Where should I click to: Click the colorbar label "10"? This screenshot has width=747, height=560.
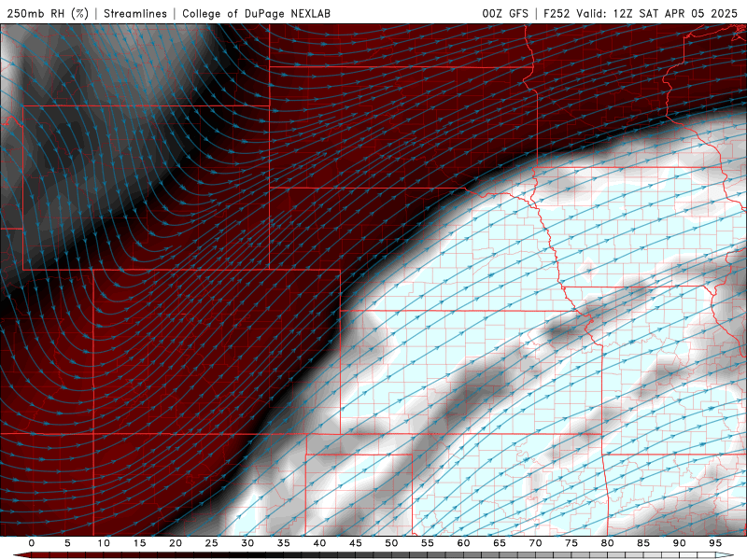click(x=104, y=543)
